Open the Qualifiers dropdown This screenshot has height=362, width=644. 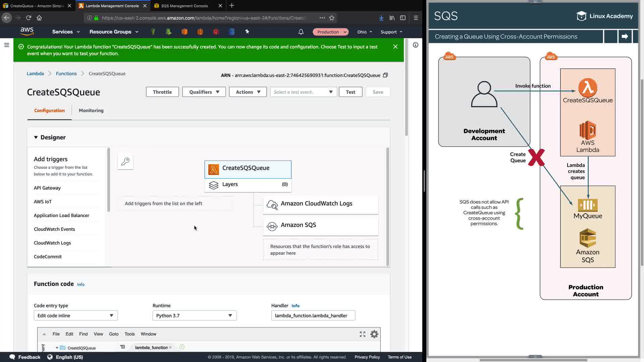(204, 92)
